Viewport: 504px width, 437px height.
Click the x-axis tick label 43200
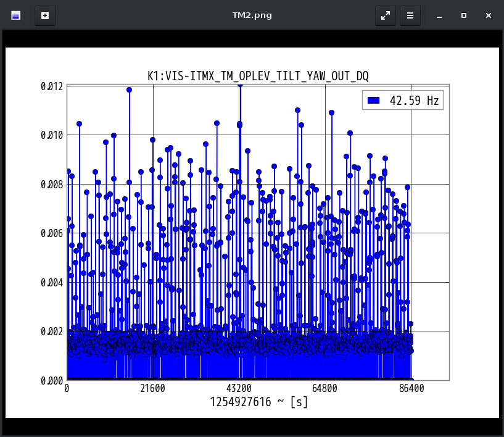pos(239,388)
